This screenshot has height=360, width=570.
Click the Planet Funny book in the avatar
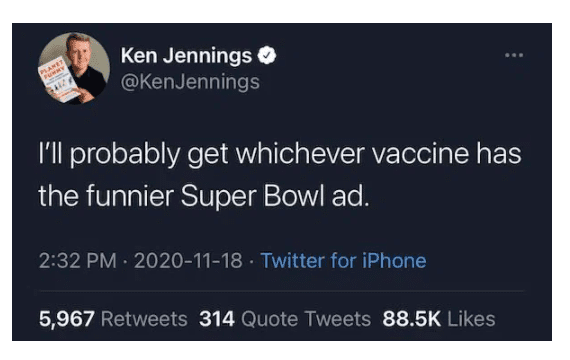60,79
